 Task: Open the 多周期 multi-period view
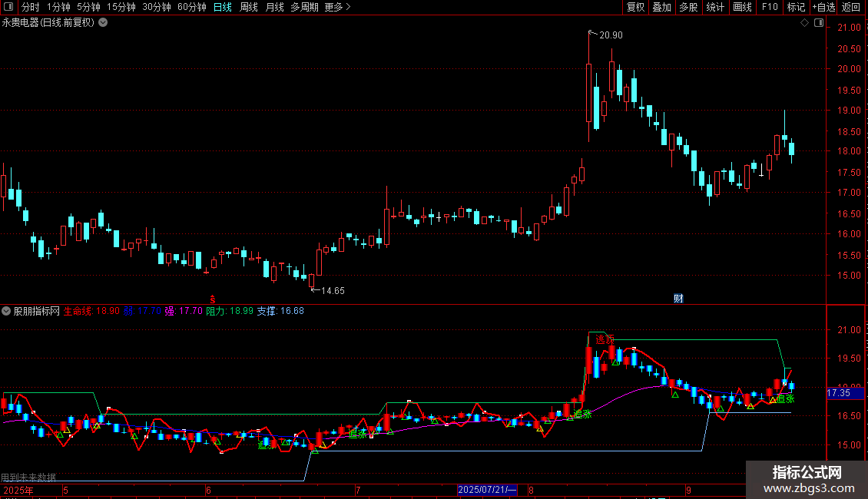click(x=304, y=7)
